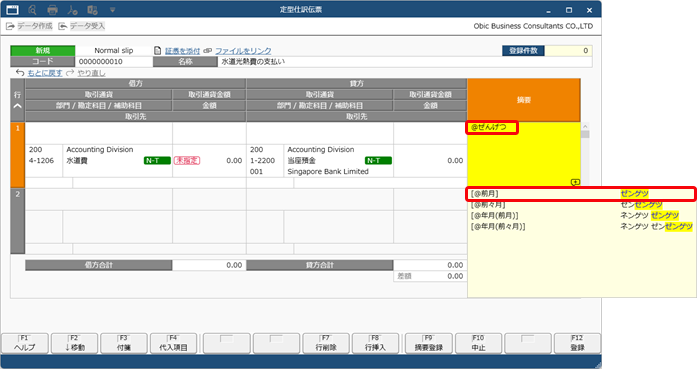Click the F1 ヘルプ button
Screen dimensions: 697x369
coord(24,344)
